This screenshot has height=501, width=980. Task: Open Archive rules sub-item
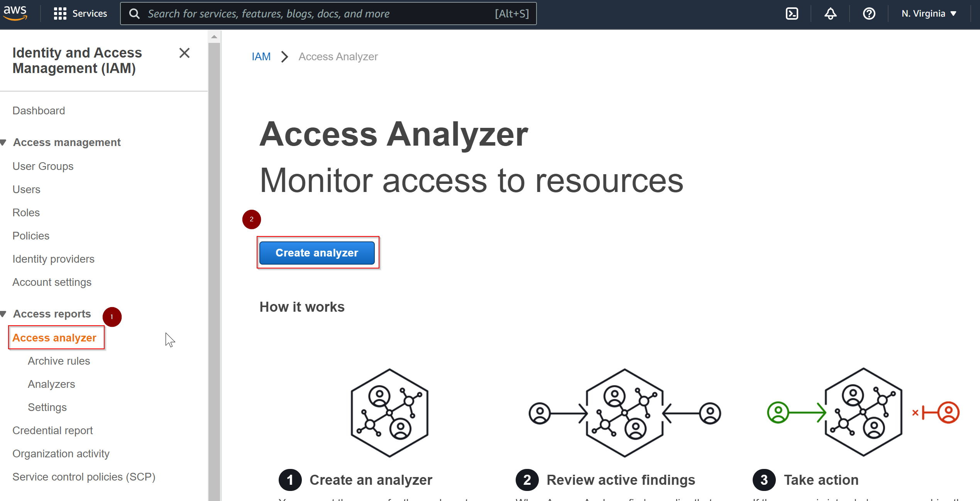click(x=59, y=361)
